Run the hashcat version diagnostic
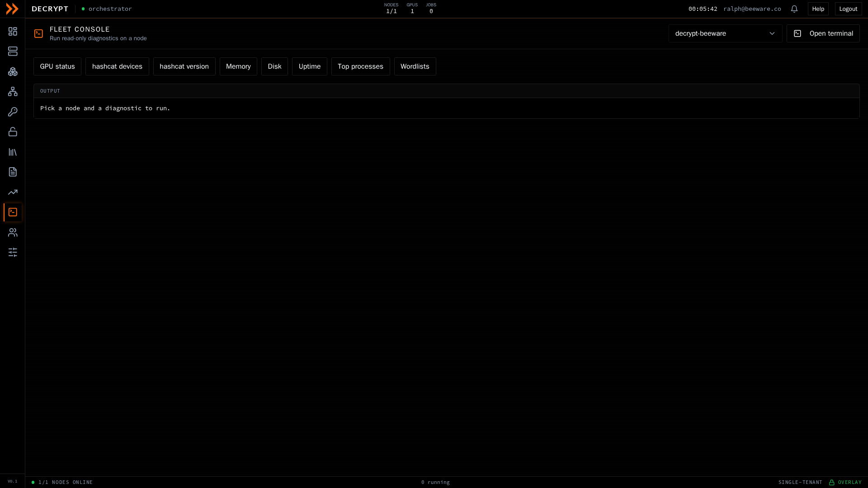Image resolution: width=868 pixels, height=488 pixels. point(184,66)
